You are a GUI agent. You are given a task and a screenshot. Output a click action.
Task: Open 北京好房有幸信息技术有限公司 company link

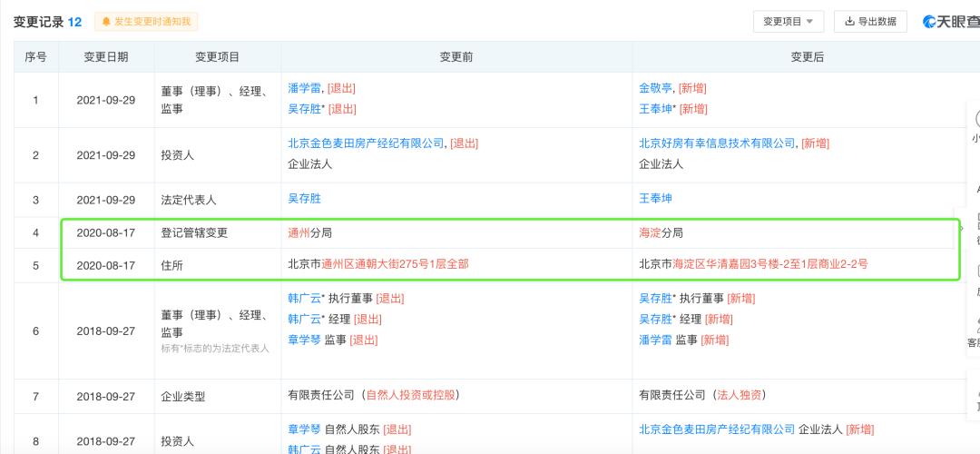pyautogui.click(x=716, y=143)
